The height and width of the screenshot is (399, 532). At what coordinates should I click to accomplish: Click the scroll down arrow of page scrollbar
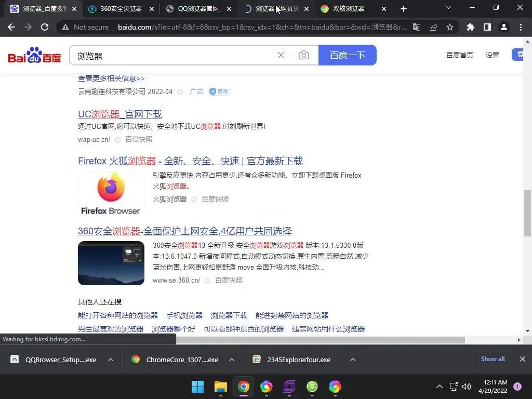point(527,330)
